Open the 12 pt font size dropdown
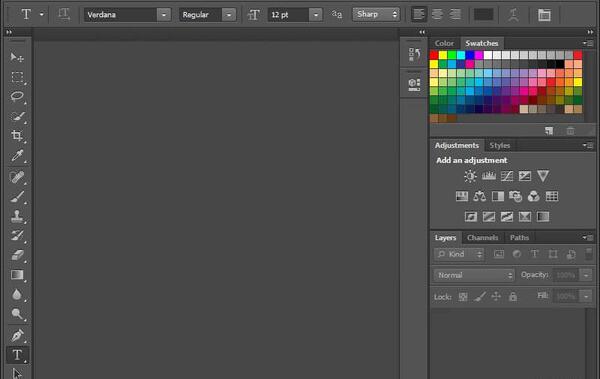 pyautogui.click(x=316, y=15)
